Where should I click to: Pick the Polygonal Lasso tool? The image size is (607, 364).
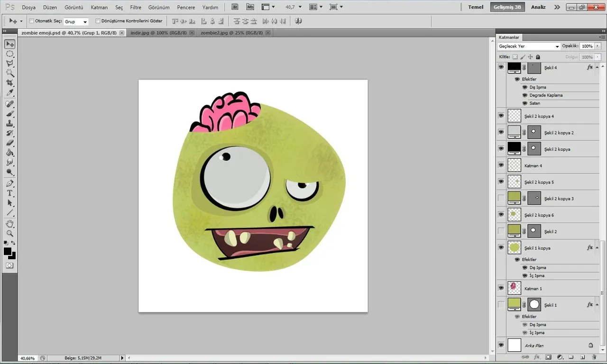[x=9, y=64]
